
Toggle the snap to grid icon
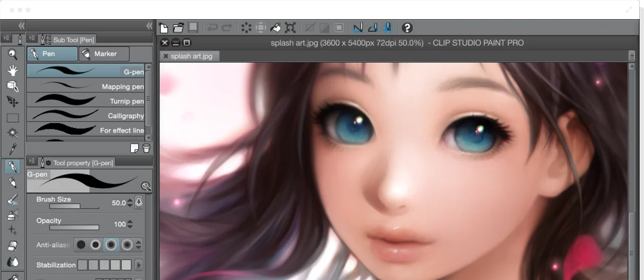pyautogui.click(x=388, y=28)
